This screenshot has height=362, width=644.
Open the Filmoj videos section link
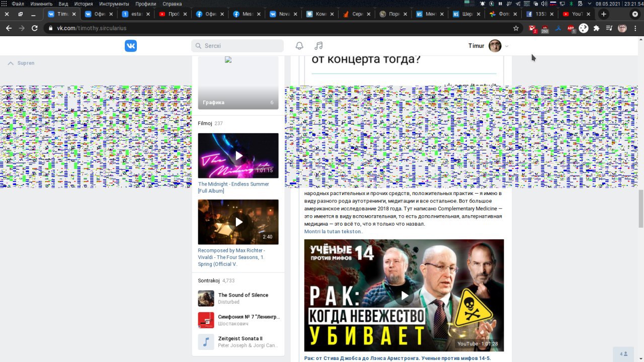tap(205, 123)
